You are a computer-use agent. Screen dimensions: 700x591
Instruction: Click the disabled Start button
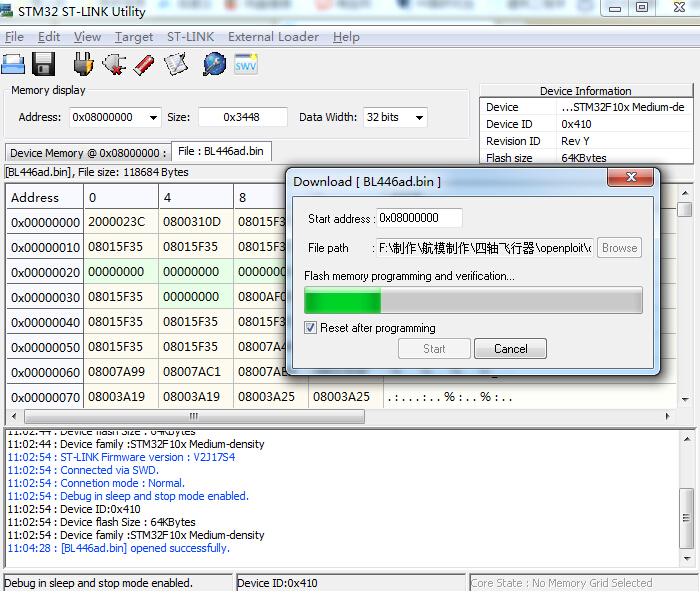click(x=434, y=349)
